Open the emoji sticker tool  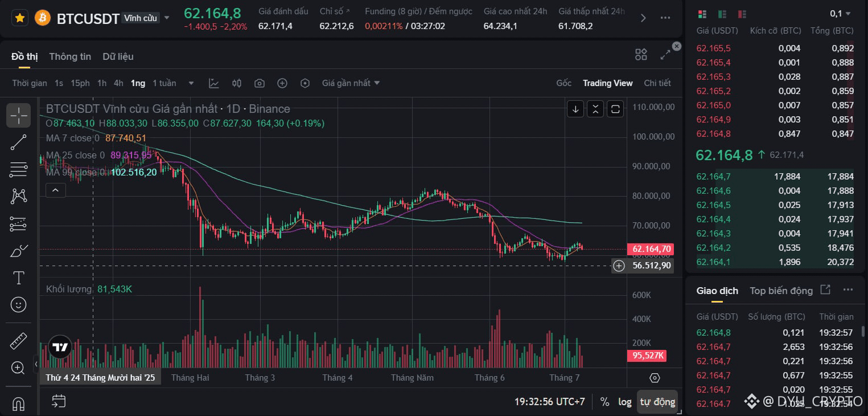[x=19, y=305]
